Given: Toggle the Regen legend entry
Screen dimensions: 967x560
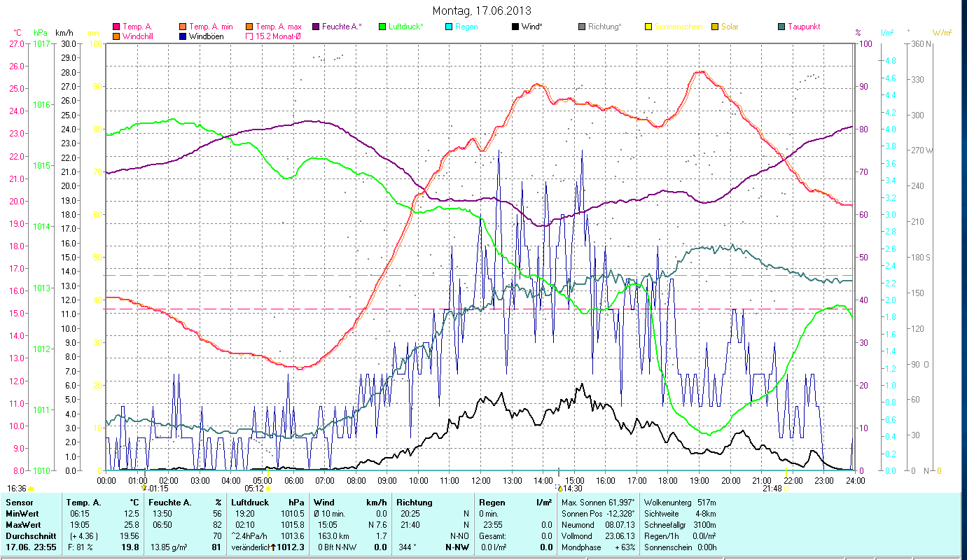Looking at the screenshot, I should pyautogui.click(x=449, y=27).
